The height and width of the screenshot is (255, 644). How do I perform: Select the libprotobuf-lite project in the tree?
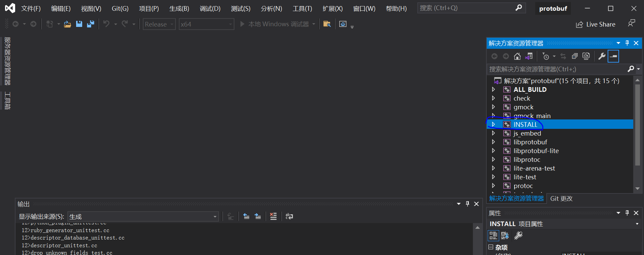coord(536,151)
